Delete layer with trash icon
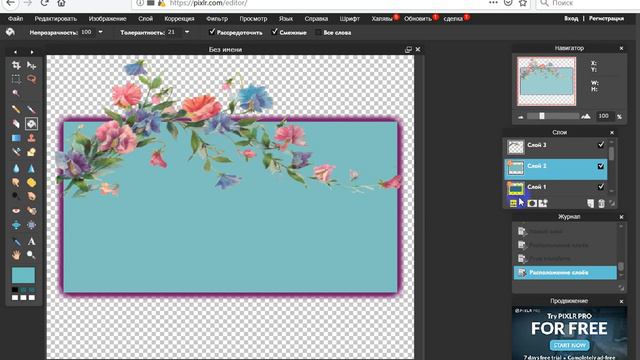Screen dimensions: 640x360 pyautogui.click(x=601, y=203)
